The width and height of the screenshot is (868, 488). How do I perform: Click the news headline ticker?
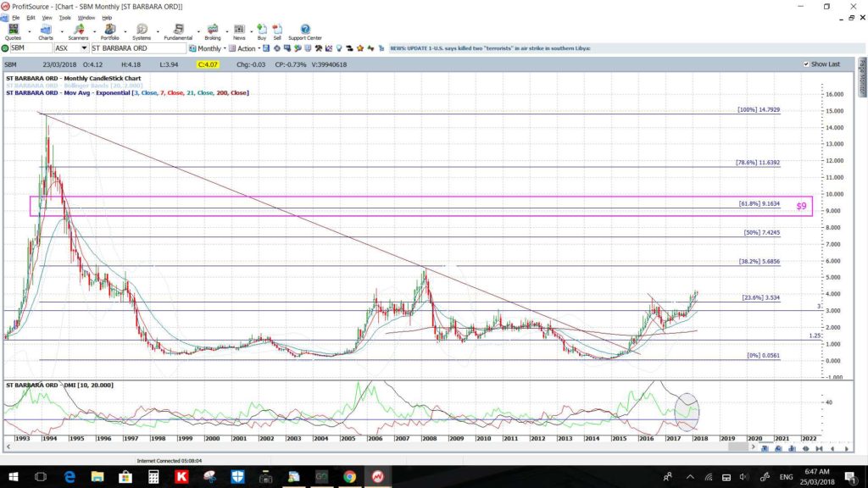[491, 48]
